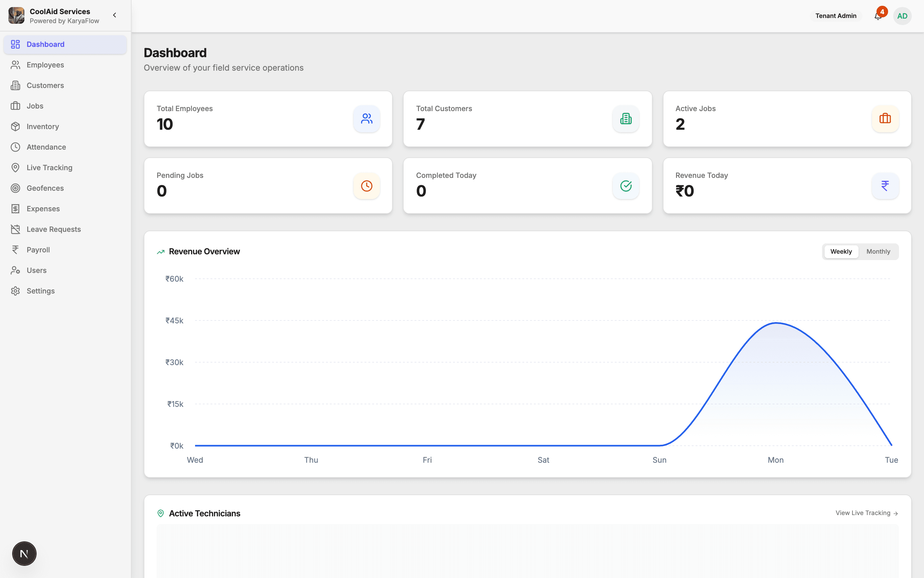Open the Expenses page
The height and width of the screenshot is (578, 924).
click(x=65, y=209)
